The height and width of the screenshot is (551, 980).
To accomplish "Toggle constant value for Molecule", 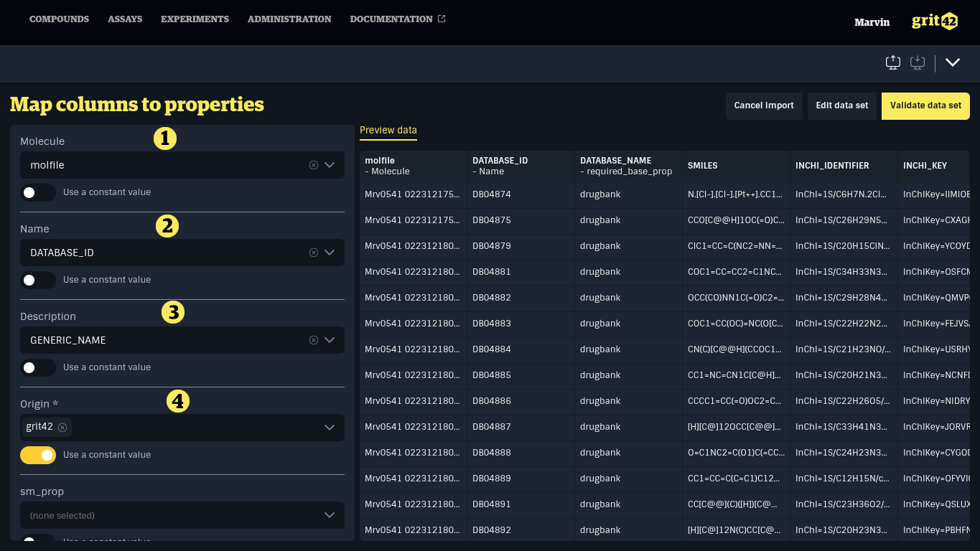I will [38, 192].
